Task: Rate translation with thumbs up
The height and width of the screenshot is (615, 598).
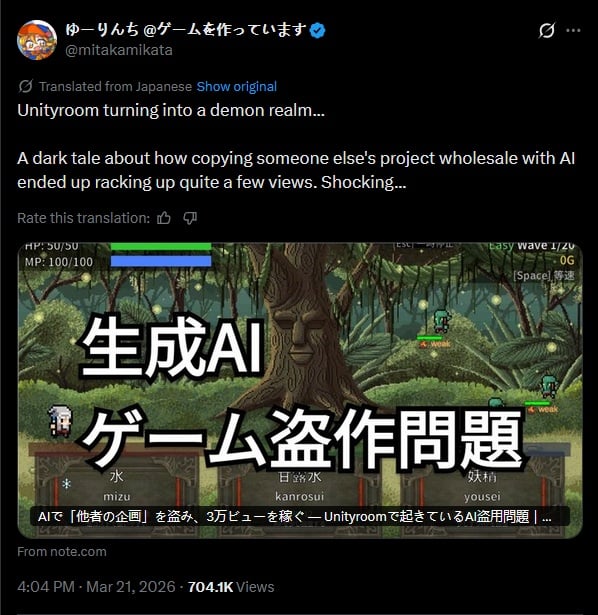Action: point(164,218)
